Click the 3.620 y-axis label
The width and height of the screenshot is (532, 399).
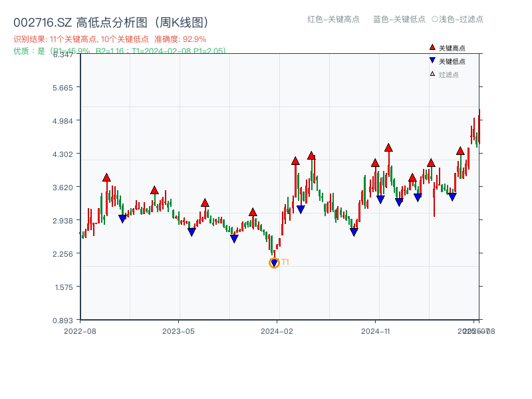(x=63, y=188)
